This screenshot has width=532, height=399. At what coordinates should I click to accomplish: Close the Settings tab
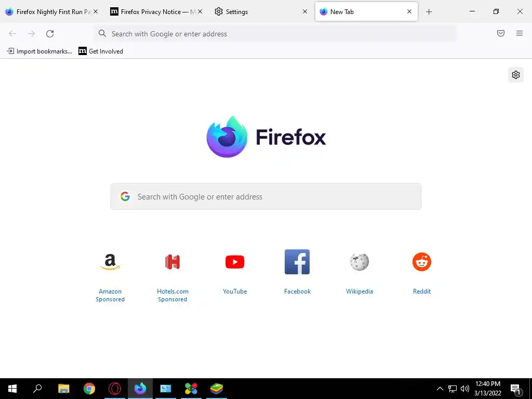304,11
